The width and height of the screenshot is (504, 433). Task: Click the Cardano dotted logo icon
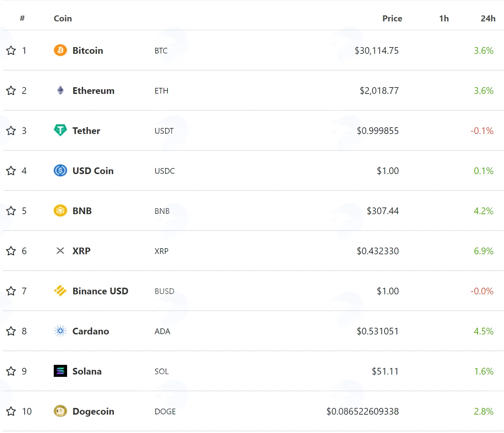pos(60,331)
